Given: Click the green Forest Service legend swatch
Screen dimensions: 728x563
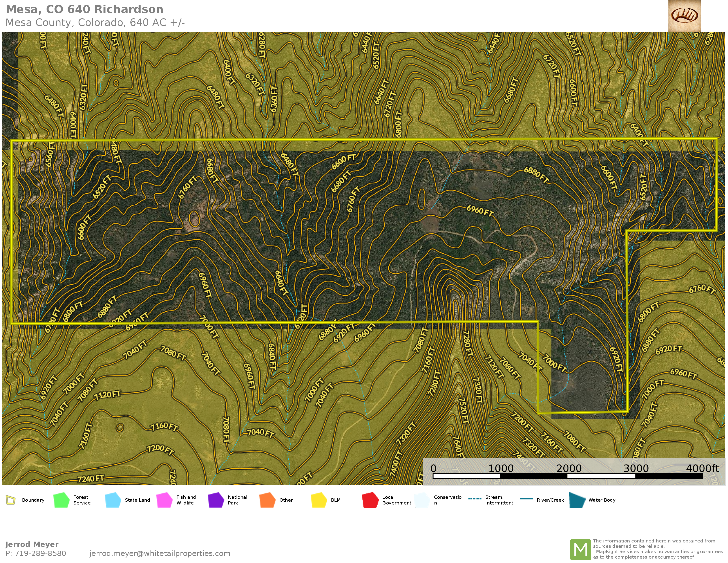Looking at the screenshot, I should coord(61,500).
